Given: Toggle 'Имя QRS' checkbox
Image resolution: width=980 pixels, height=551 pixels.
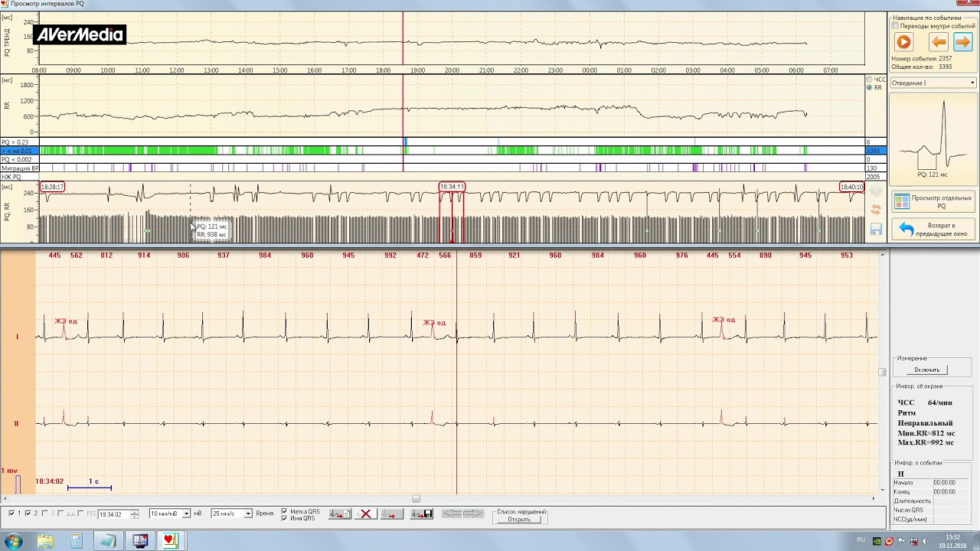Looking at the screenshot, I should pyautogui.click(x=285, y=518).
